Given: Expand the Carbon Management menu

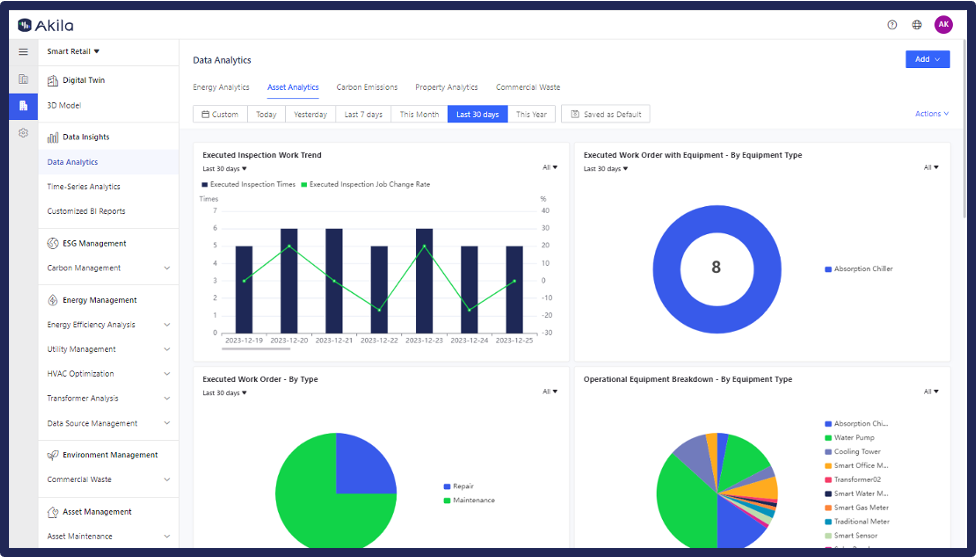Looking at the screenshot, I should tap(167, 268).
